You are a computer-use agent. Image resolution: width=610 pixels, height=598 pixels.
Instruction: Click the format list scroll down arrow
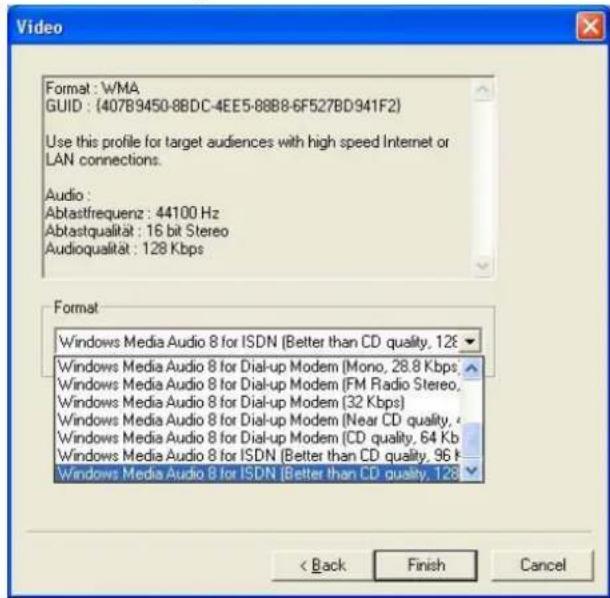pos(472,471)
